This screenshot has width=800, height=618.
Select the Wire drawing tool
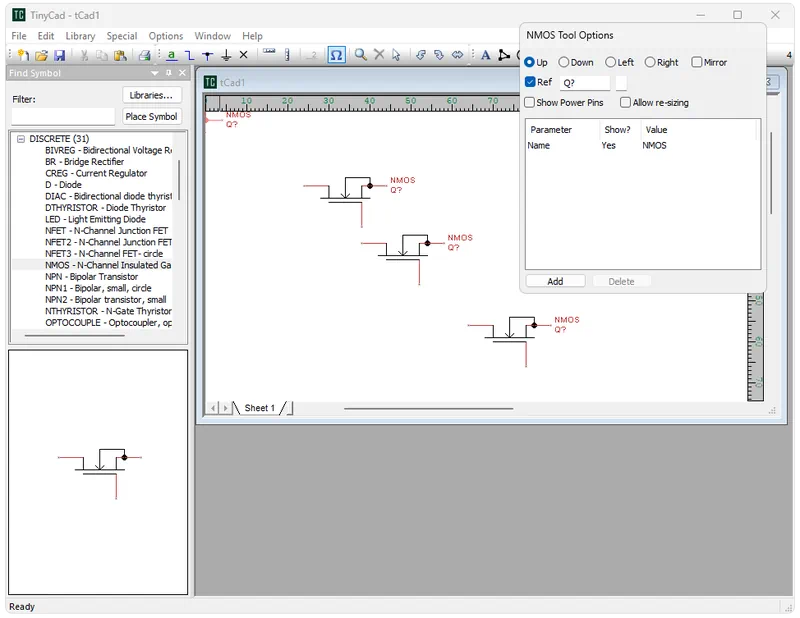189,55
